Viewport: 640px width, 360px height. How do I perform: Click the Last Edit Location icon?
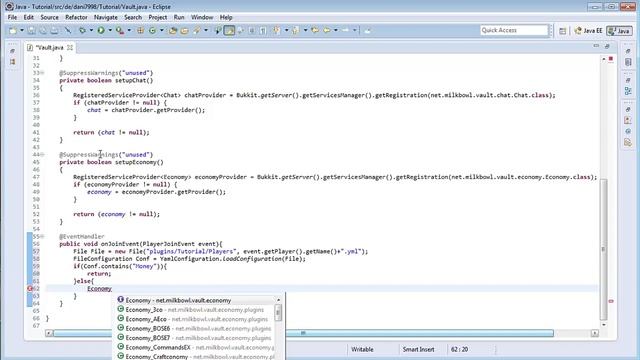pyautogui.click(x=315, y=31)
